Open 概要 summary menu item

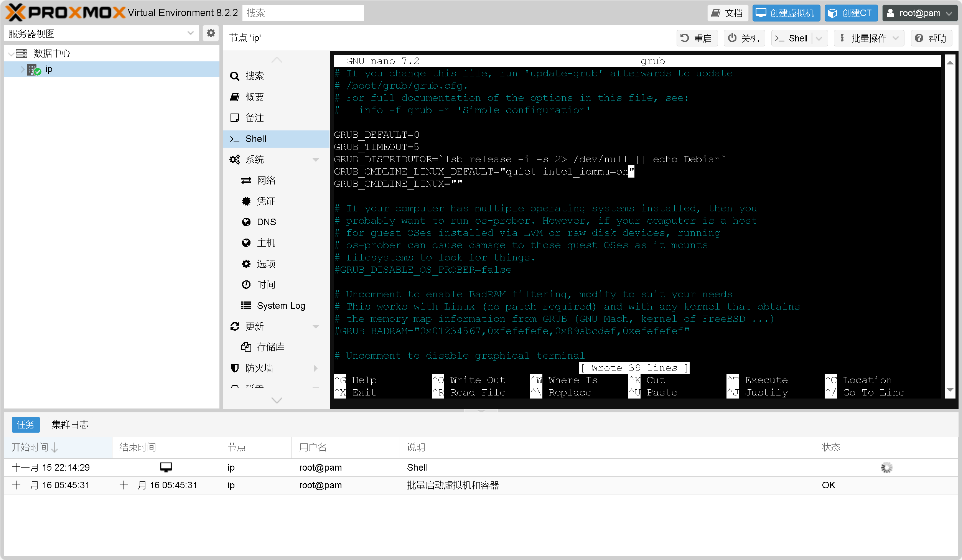[x=276, y=97]
